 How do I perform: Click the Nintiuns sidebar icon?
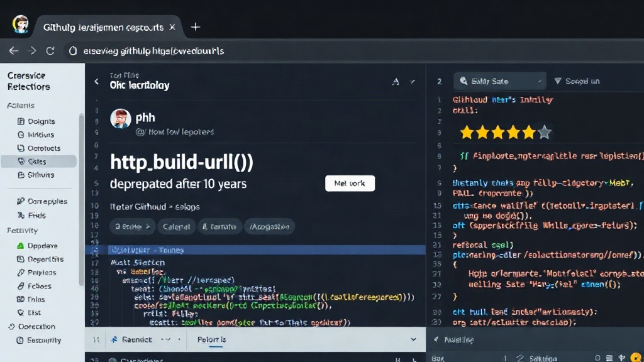(21, 134)
